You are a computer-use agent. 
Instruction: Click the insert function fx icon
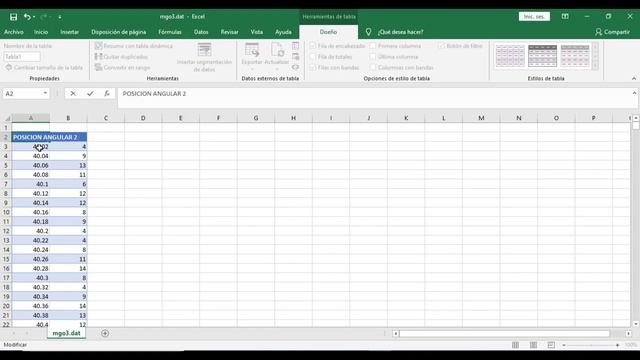tap(107, 93)
